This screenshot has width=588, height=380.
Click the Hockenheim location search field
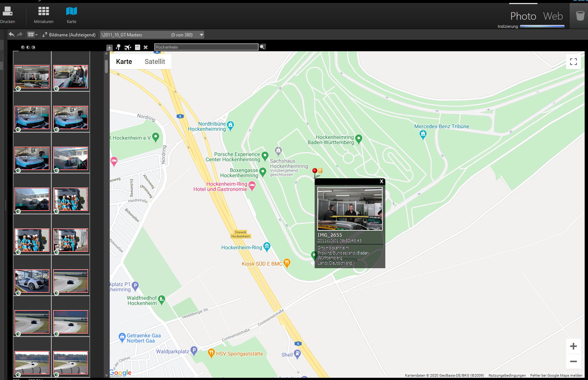pos(206,47)
